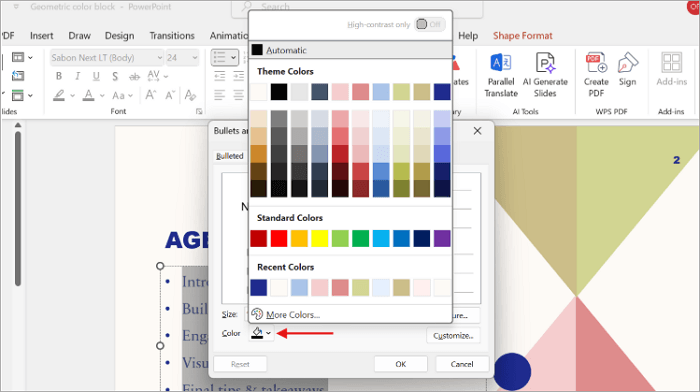Expand the Change Case dropdown arrow
The image size is (700, 392).
click(130, 96)
